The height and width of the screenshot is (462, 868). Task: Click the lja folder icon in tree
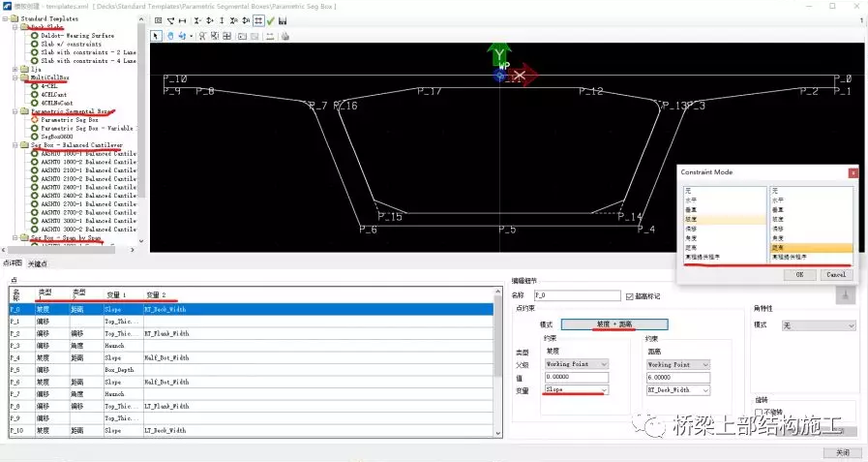pos(24,69)
